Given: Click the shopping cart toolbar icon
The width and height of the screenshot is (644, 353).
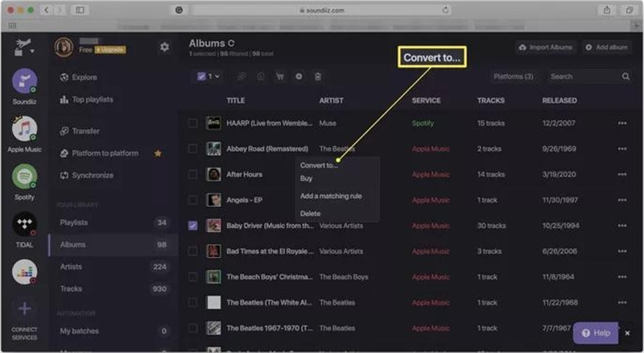Looking at the screenshot, I should click(x=279, y=77).
